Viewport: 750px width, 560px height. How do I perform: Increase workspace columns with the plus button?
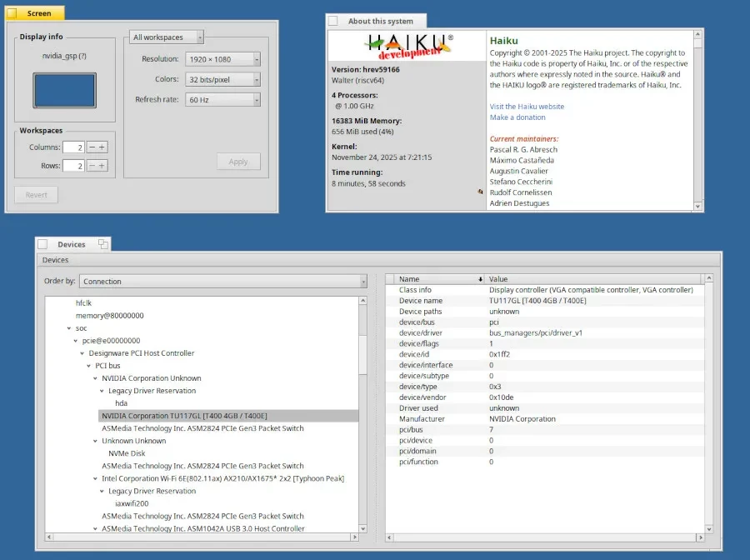click(102, 147)
